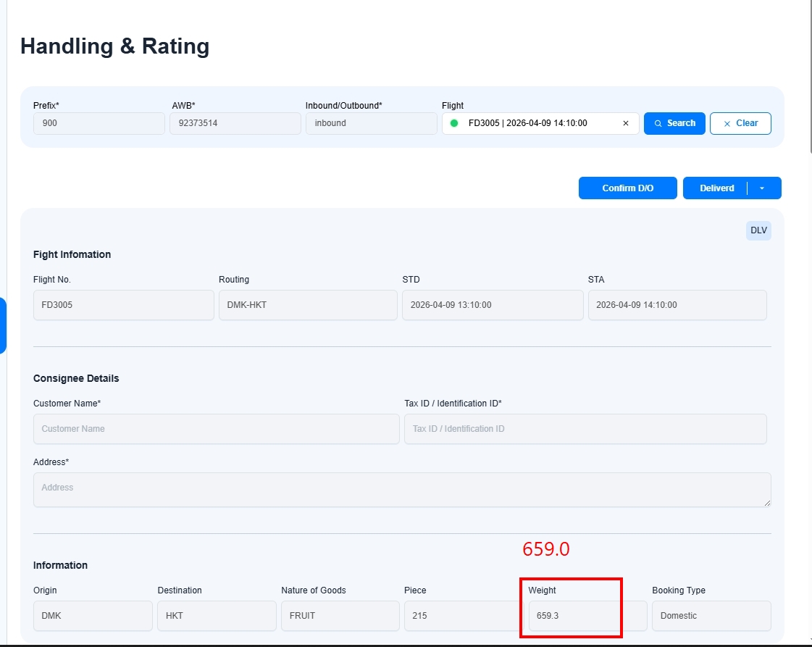
Task: Select the AWB number field
Action: [235, 123]
